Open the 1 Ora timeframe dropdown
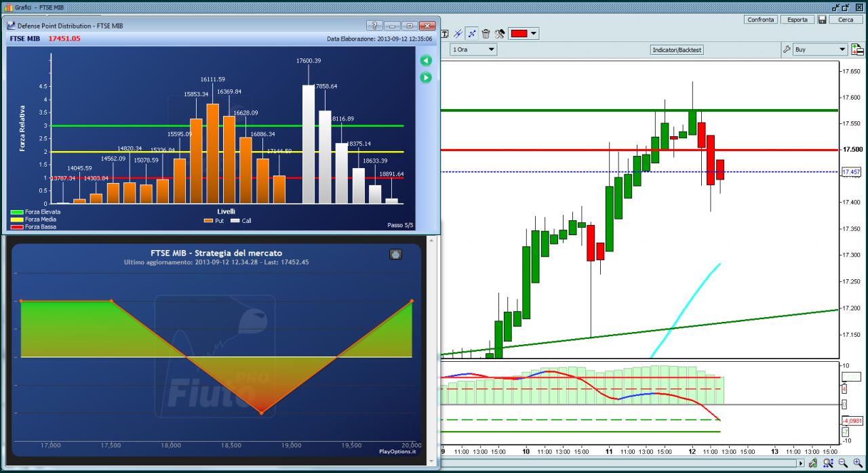Viewport: 868px width, 473px height. point(473,49)
